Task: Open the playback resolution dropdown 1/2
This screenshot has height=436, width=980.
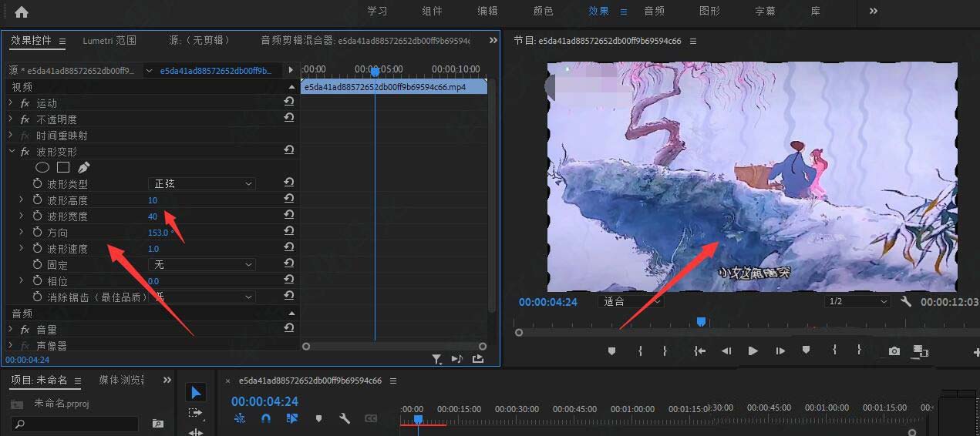Action: (x=857, y=302)
